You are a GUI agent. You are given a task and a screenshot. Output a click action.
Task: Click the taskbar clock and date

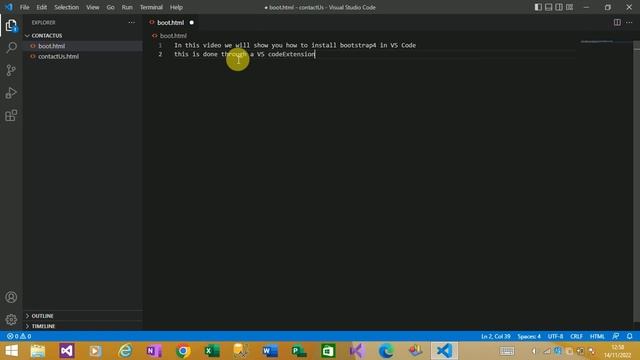[618, 351]
